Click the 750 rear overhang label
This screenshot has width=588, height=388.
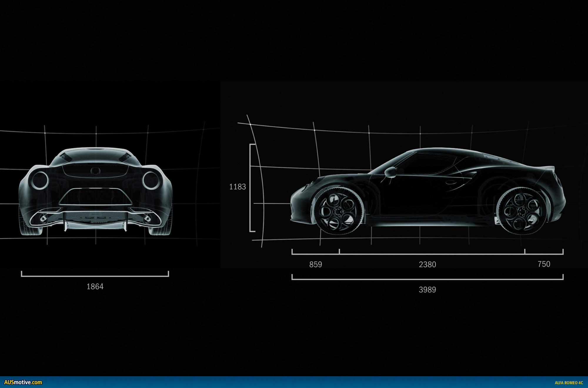544,264
